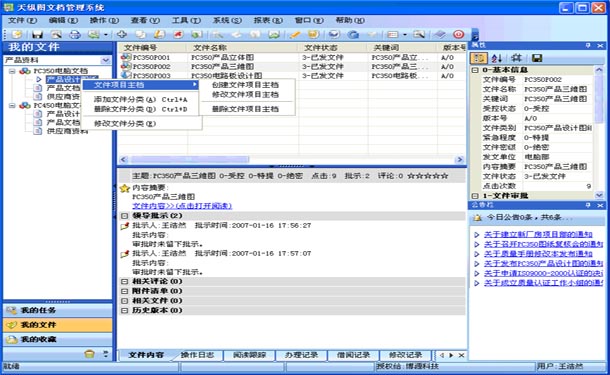Click the red arrow pin icon in toolbar
This screenshot has width=610, height=375.
[x=178, y=35]
